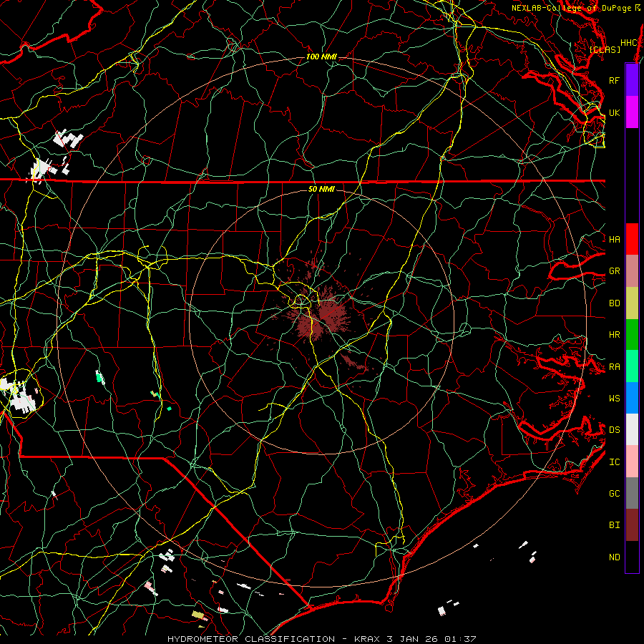Click the purple RF color swatch
The image size is (644, 644).
(x=632, y=80)
